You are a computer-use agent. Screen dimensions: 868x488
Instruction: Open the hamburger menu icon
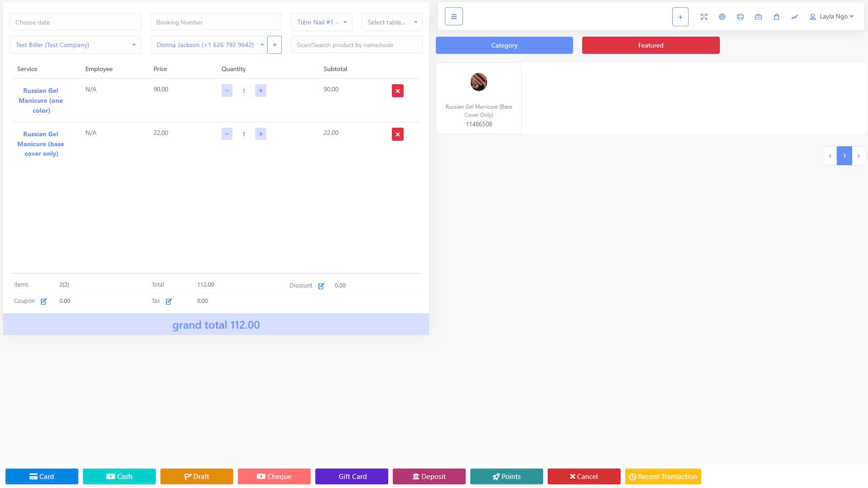tap(453, 17)
